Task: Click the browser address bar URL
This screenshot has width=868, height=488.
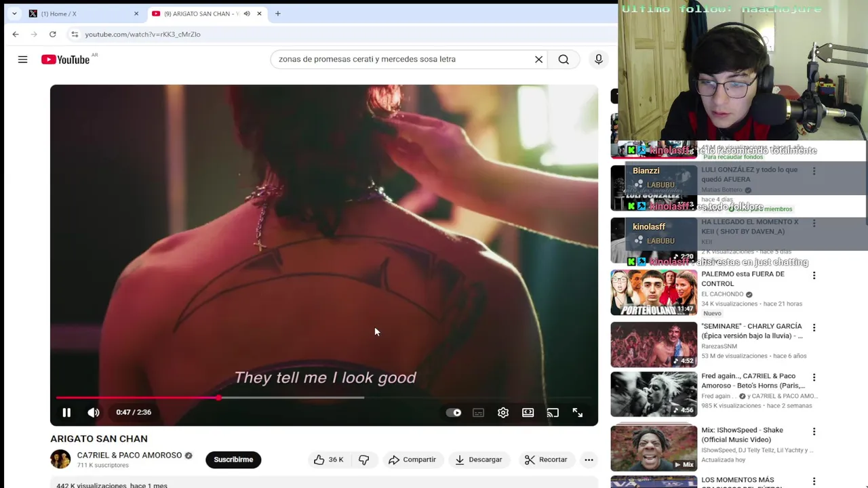Action: click(142, 34)
